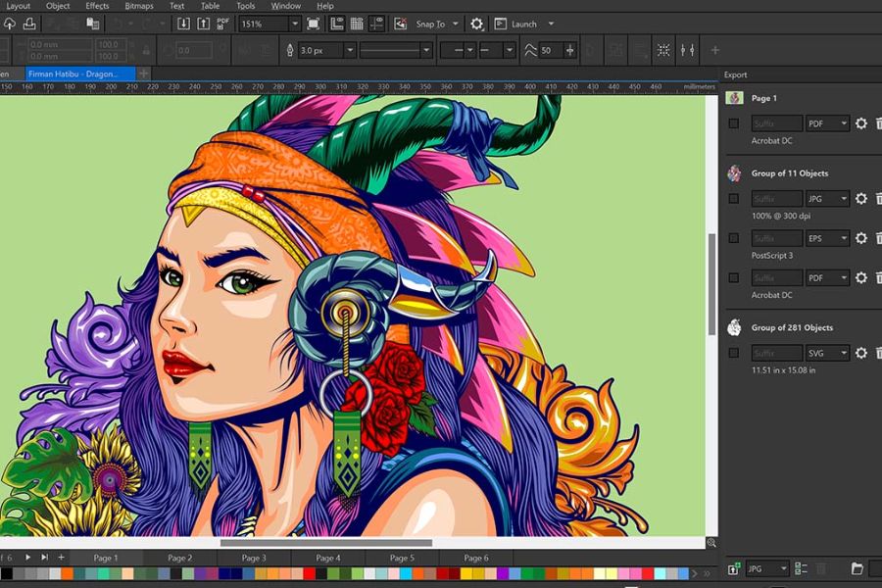Click the freehand smoothing value field showing 50
The image size is (882, 588).
pyautogui.click(x=551, y=50)
